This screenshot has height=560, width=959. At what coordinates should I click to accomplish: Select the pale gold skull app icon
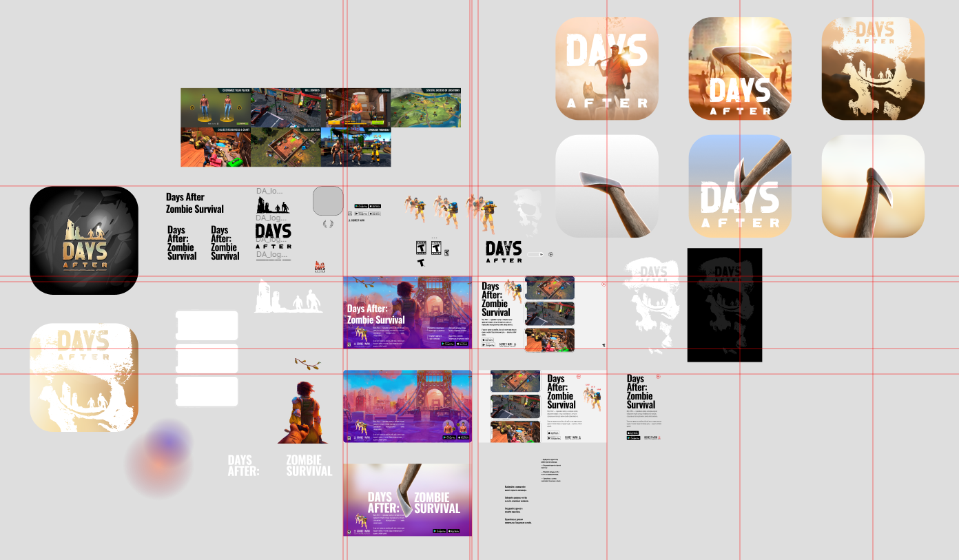point(84,377)
